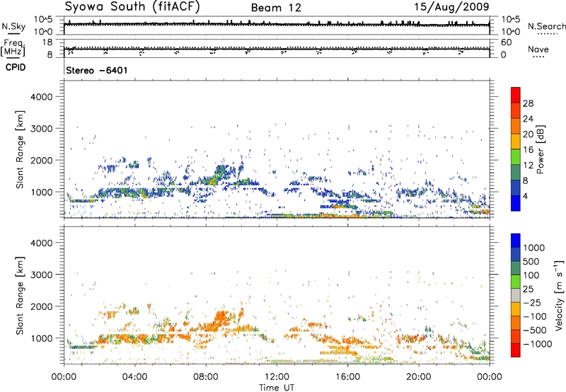This screenshot has width=566, height=392.
Task: Click the date '15/Aug/2009'
Action: [451, 6]
